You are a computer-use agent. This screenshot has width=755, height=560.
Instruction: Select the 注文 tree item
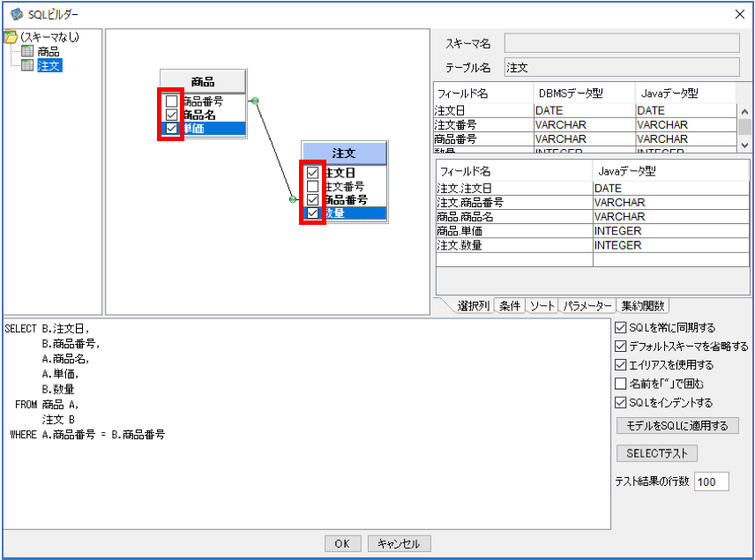pos(49,65)
